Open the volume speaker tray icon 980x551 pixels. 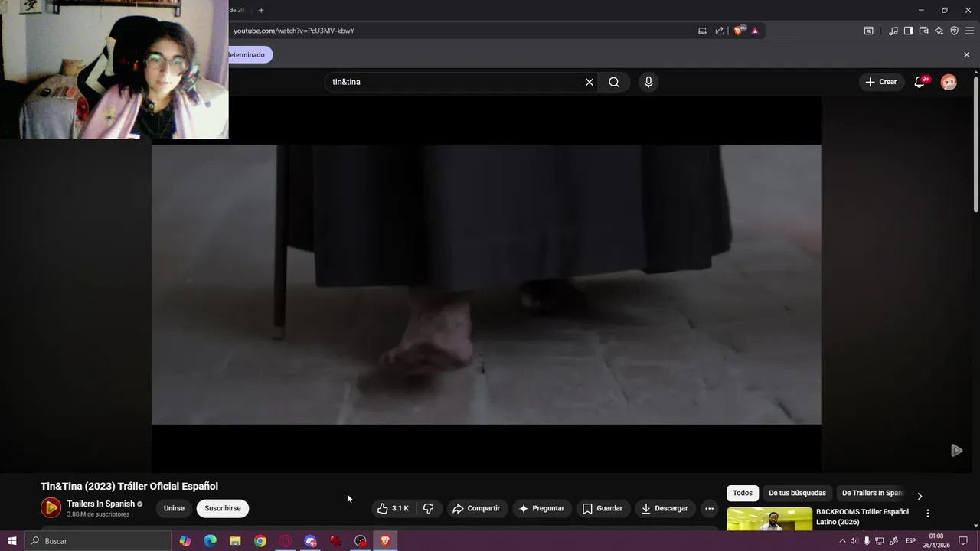(854, 541)
